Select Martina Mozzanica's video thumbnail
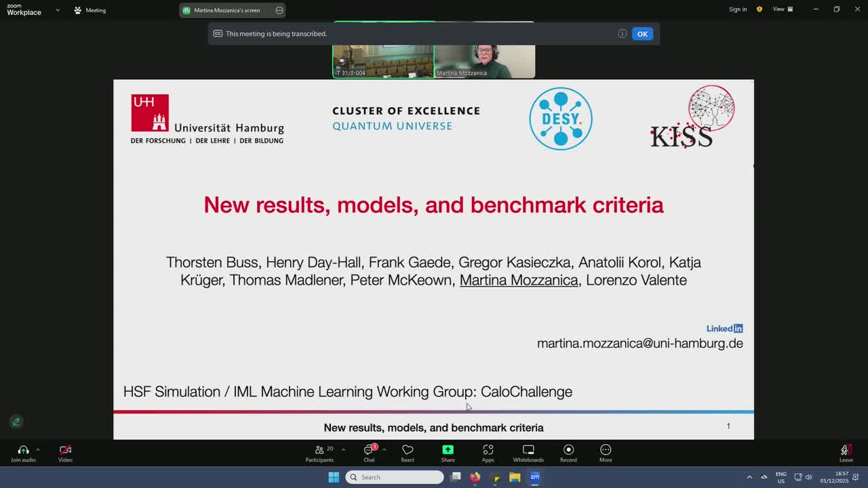The width and height of the screenshot is (868, 488). (x=485, y=61)
